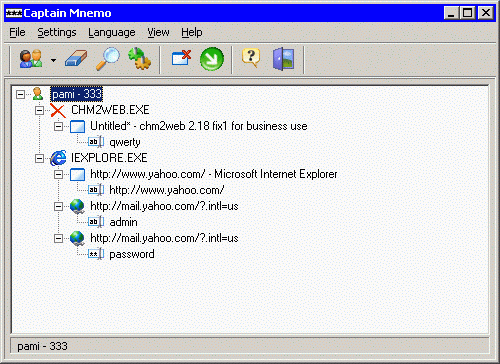The image size is (500, 364).
Task: Close the Captain Mnemo window
Action: [486, 13]
